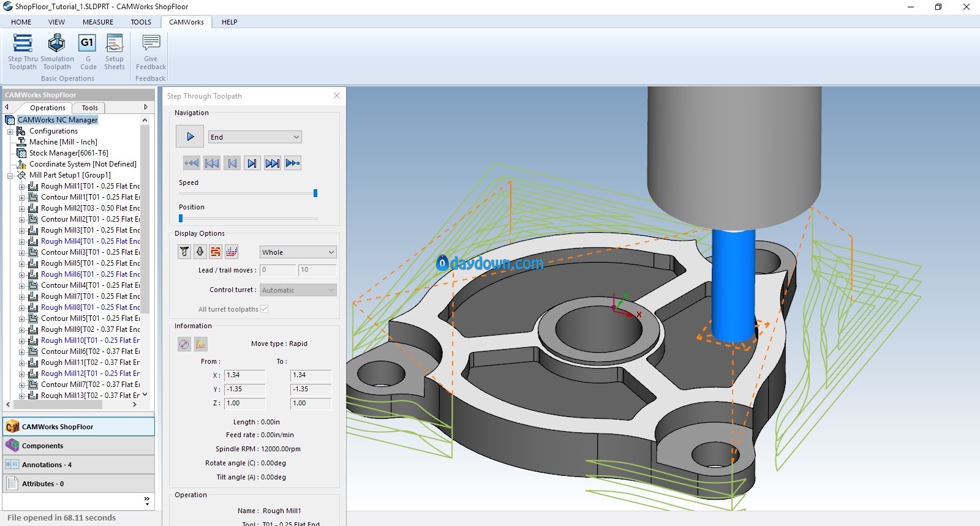Switch to the VIEW ribbon tab
980x526 pixels.
point(56,22)
